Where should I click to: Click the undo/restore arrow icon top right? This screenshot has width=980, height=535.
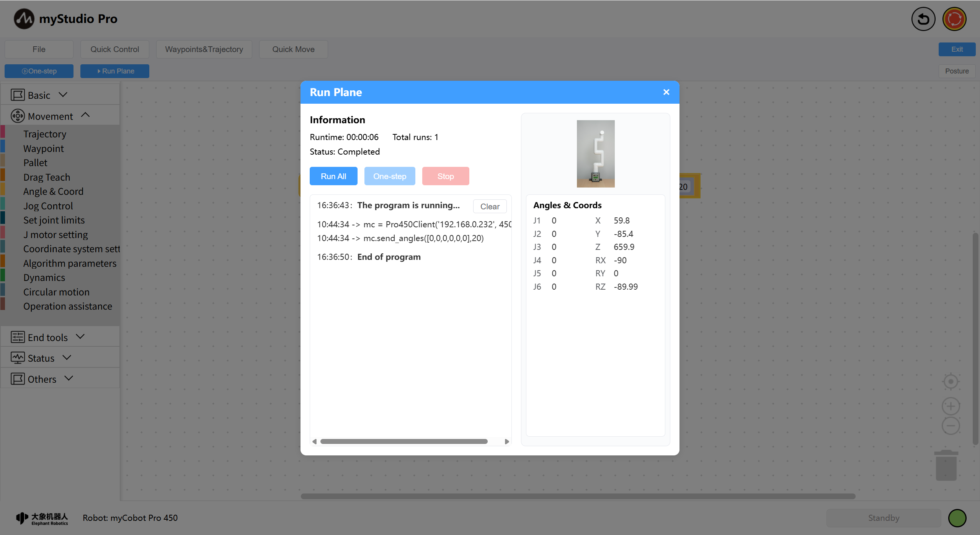(x=923, y=19)
